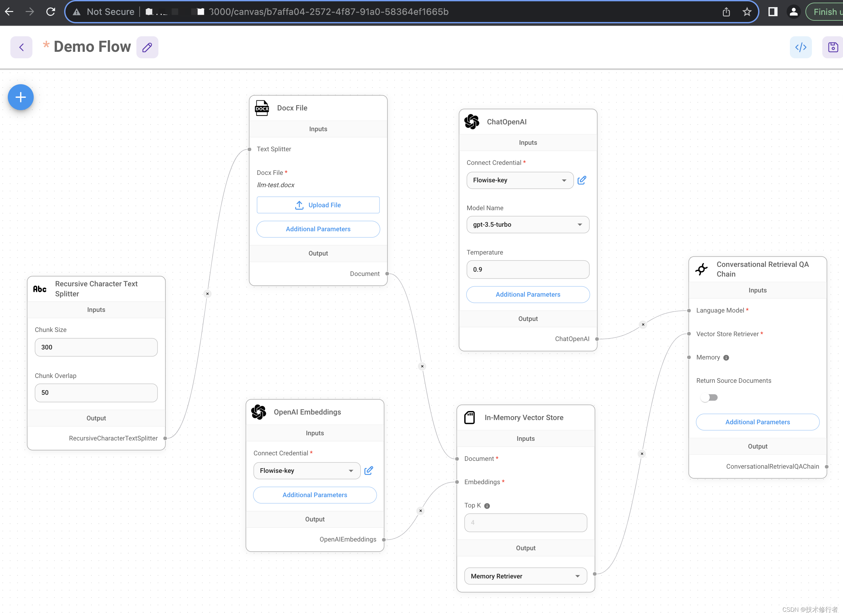Click the code embed icon top right
This screenshot has width=843, height=616.
801,47
